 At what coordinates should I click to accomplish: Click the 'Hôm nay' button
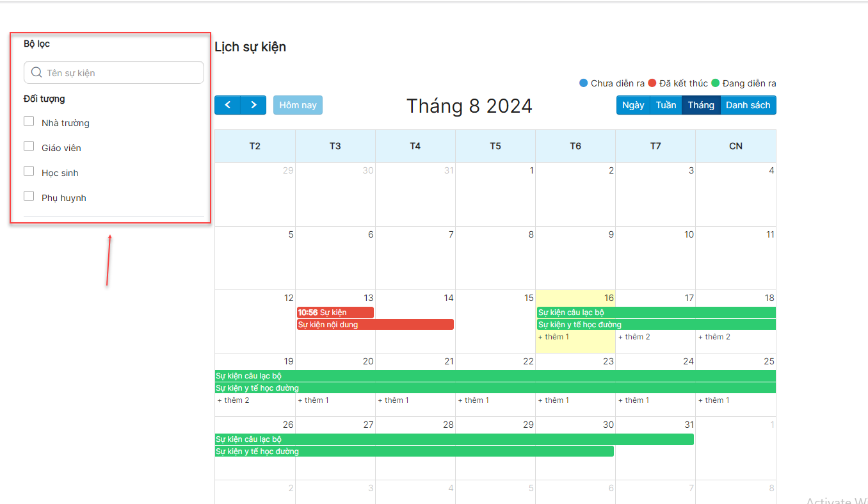tap(298, 105)
